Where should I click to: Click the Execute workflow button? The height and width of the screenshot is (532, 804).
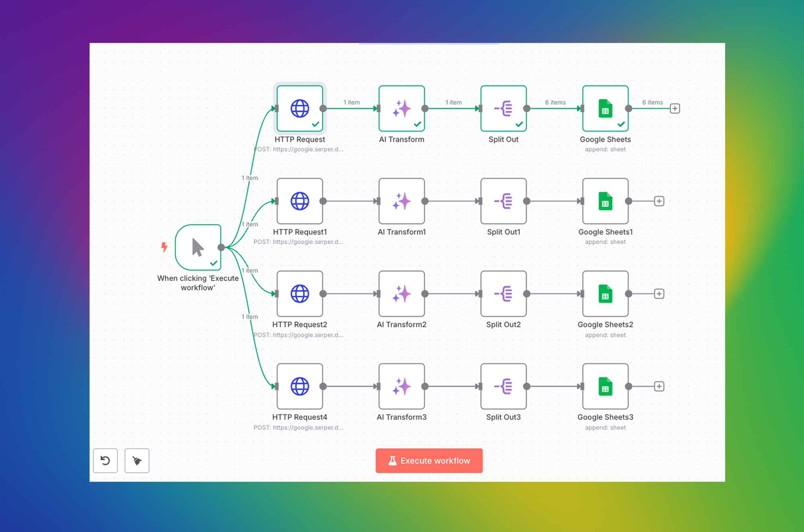point(429,460)
